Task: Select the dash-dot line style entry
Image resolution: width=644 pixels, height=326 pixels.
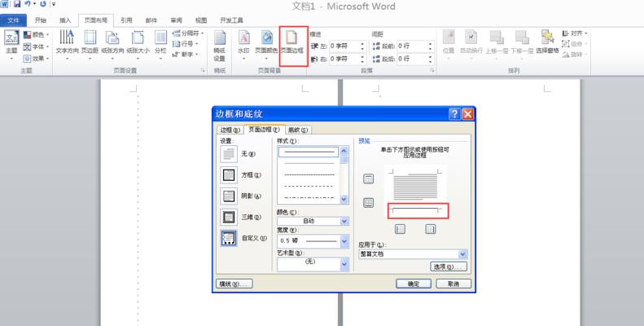Action: (x=309, y=198)
